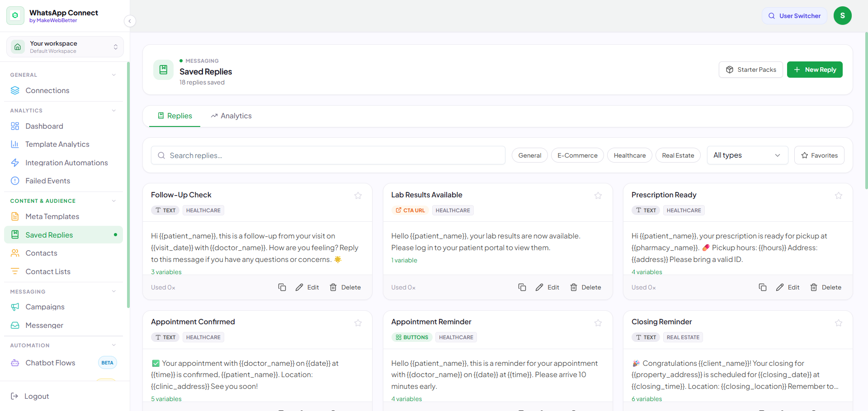Focus the Search replies input field
The image size is (868, 411).
tap(328, 155)
